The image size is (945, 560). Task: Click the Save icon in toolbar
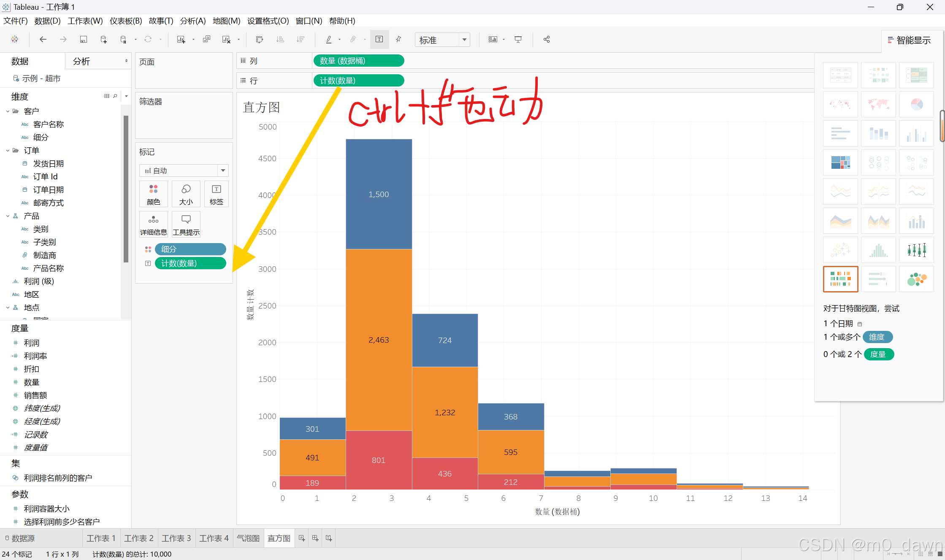tap(83, 39)
